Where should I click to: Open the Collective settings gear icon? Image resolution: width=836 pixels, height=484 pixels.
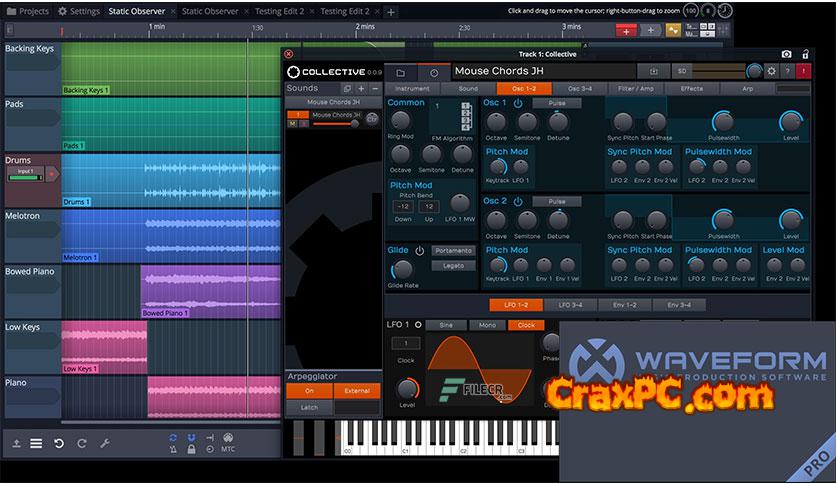771,71
